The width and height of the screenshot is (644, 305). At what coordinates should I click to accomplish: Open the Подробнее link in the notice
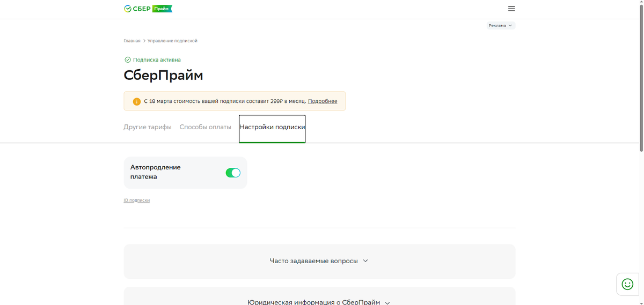323,101
